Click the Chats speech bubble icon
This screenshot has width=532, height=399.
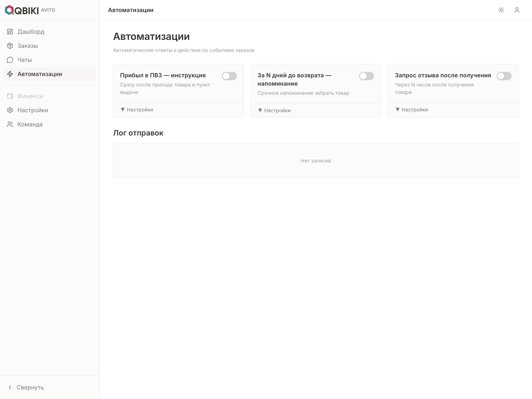click(x=10, y=60)
